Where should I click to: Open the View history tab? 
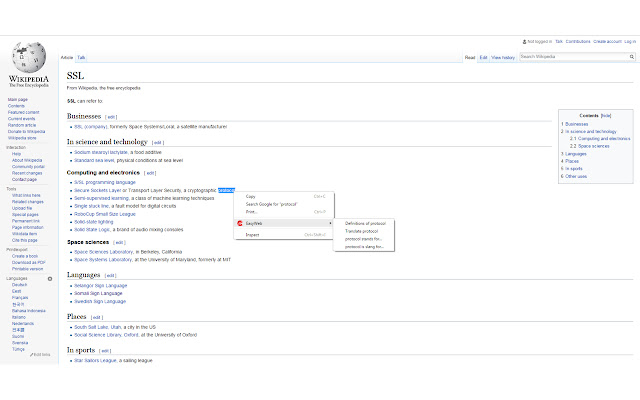(x=503, y=58)
